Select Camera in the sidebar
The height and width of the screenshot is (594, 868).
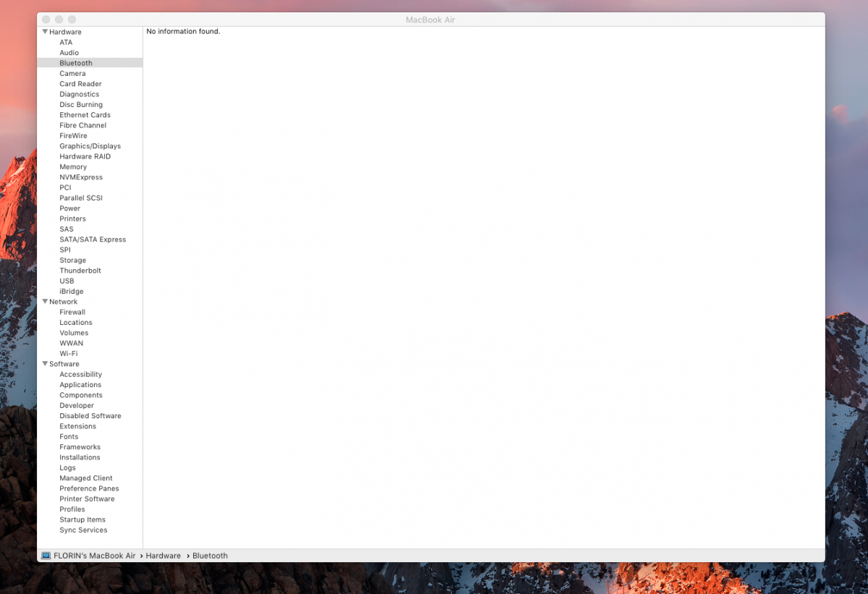click(72, 74)
